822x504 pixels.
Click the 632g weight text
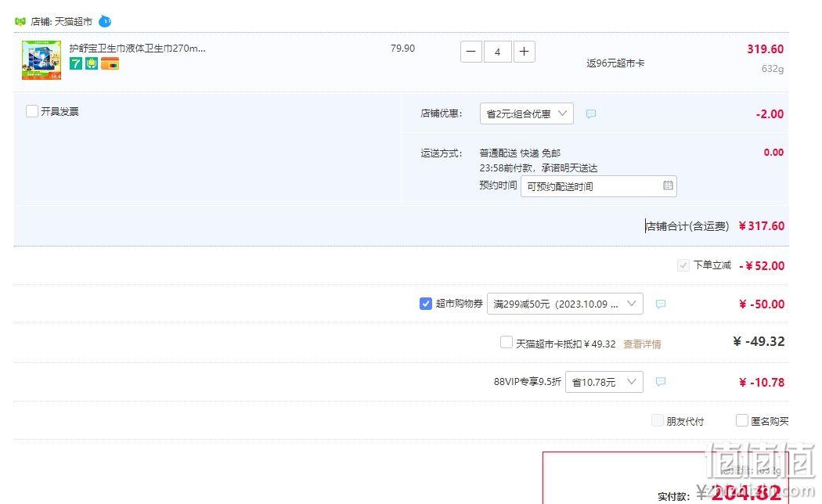click(x=773, y=69)
